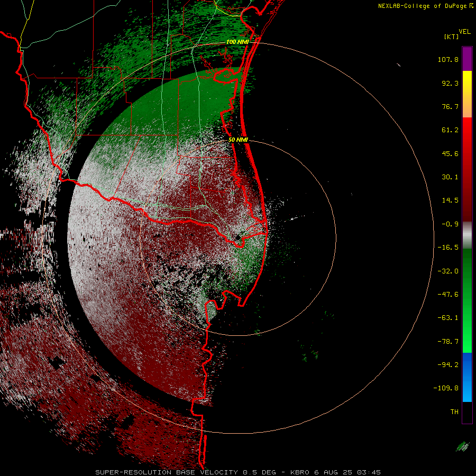Image resolution: width=476 pixels, height=476 pixels.
Task: Click the VEL label above the color scale
Action: coord(464,32)
